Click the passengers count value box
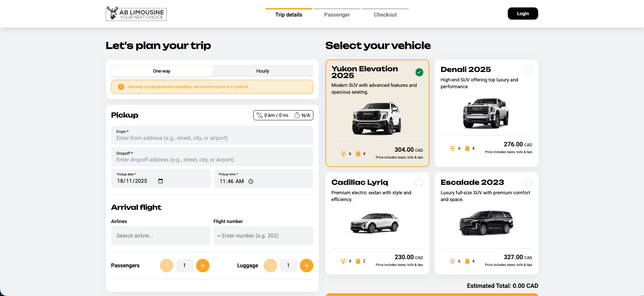The width and height of the screenshot is (644, 296). coord(185,266)
